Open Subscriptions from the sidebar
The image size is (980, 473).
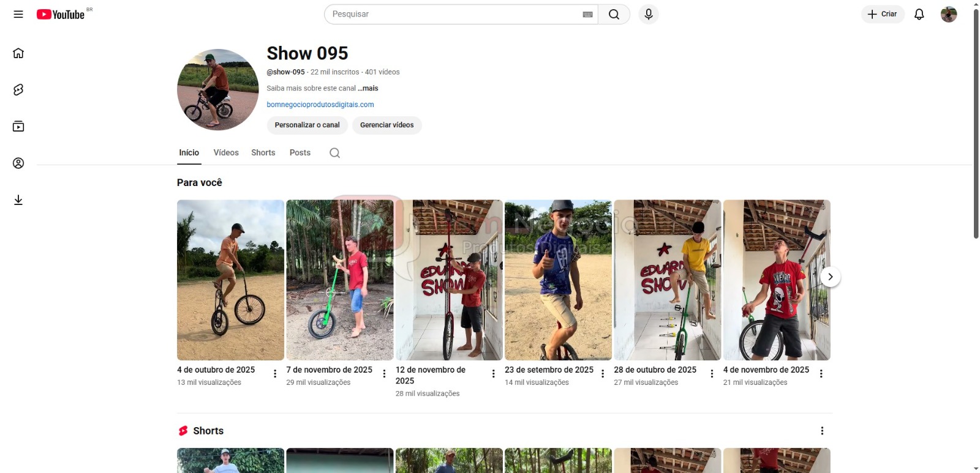18,127
